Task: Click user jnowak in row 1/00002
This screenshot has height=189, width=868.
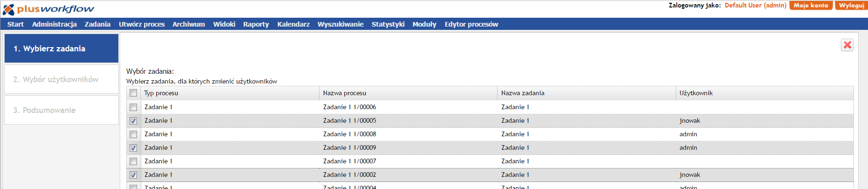Action: pyautogui.click(x=690, y=175)
